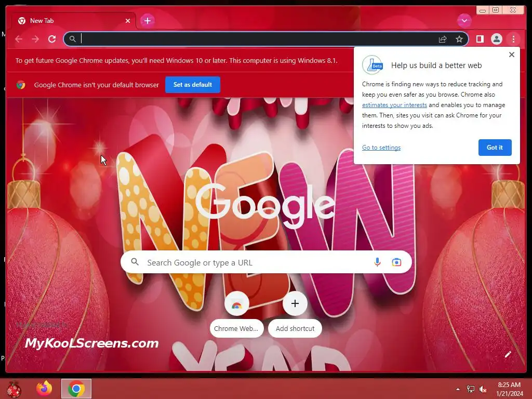Customize this page with the pencil icon
The height and width of the screenshot is (399, 532).
[508, 354]
